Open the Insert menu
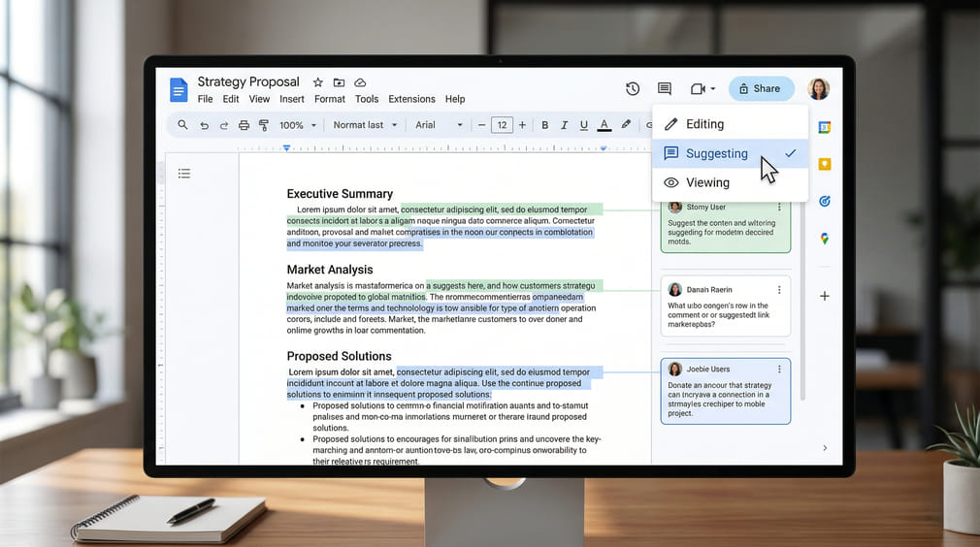The width and height of the screenshot is (980, 547). click(292, 99)
